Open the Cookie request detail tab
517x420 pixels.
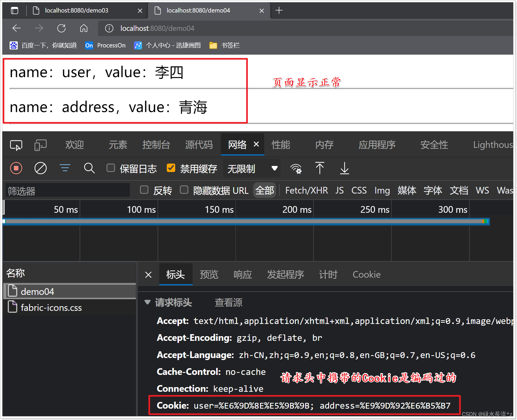(x=367, y=274)
